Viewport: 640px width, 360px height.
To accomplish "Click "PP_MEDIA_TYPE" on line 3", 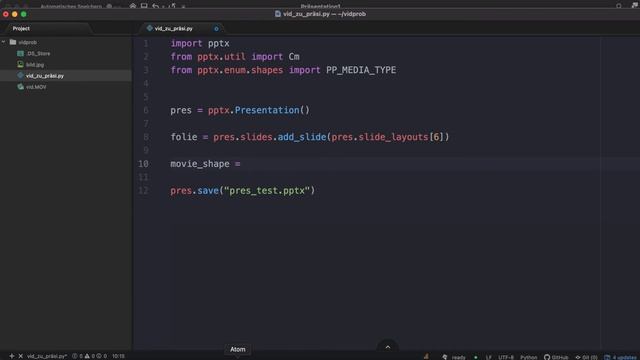I will (361, 70).
